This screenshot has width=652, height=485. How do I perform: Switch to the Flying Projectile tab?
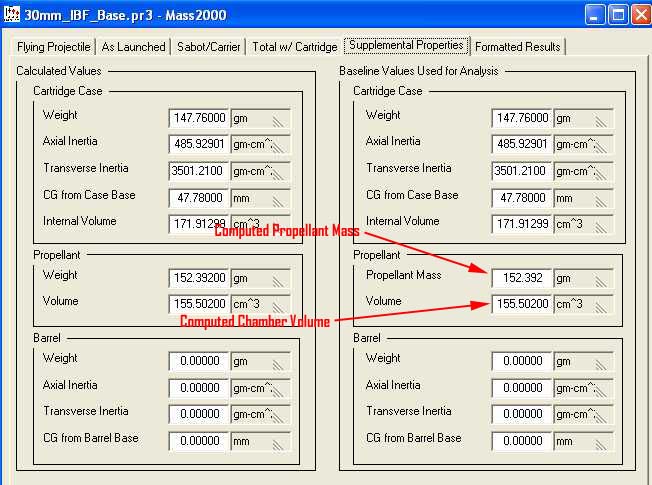54,47
